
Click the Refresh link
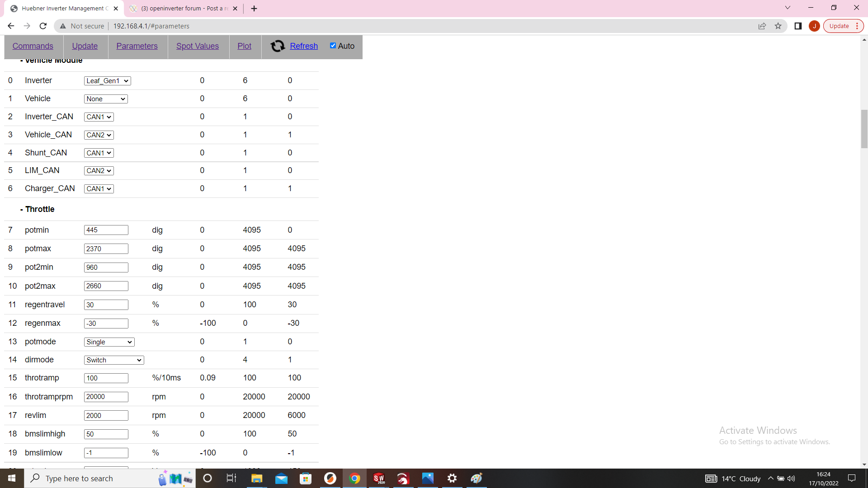pyautogui.click(x=304, y=46)
